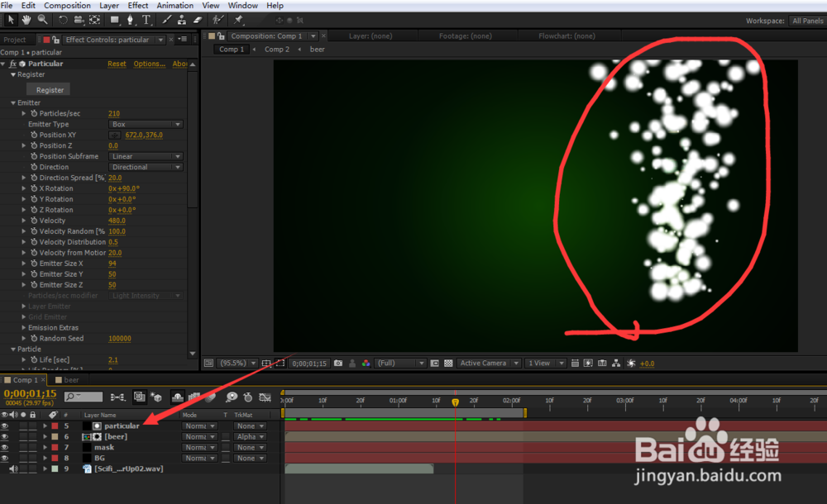
Task: Open the Graph Editor in timeline
Action: (x=265, y=397)
